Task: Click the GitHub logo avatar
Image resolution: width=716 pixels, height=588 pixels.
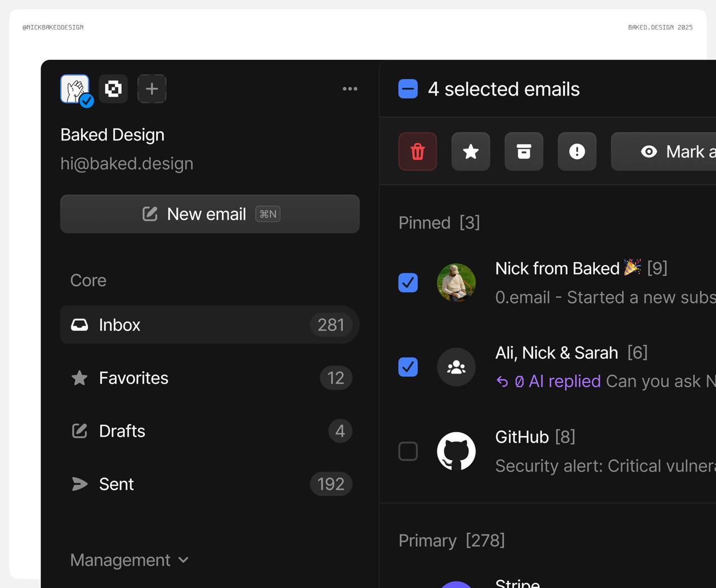Action: [x=456, y=451]
